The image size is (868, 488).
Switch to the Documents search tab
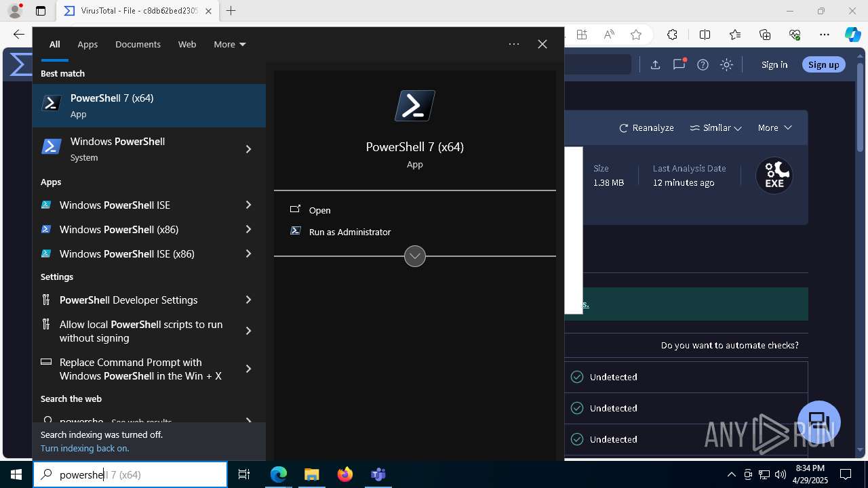(138, 44)
